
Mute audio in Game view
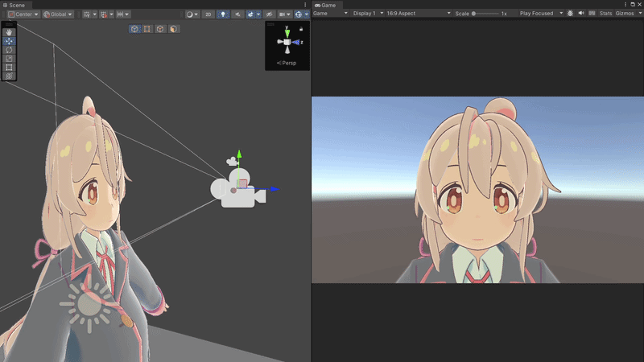click(581, 13)
